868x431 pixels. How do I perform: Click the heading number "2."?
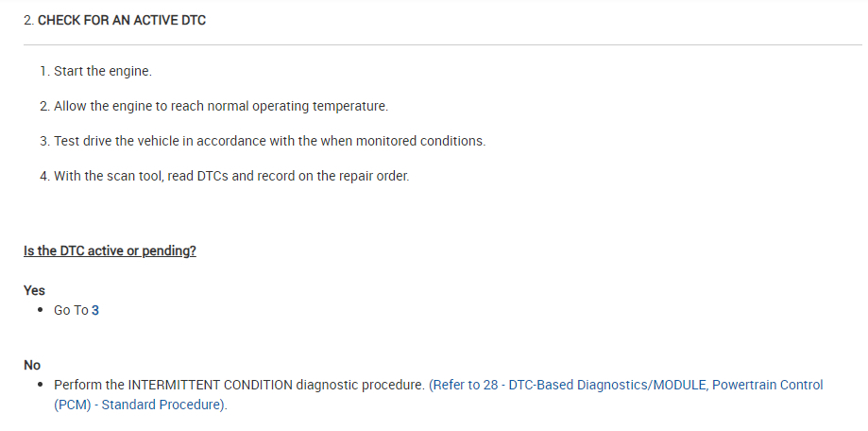[x=28, y=20]
